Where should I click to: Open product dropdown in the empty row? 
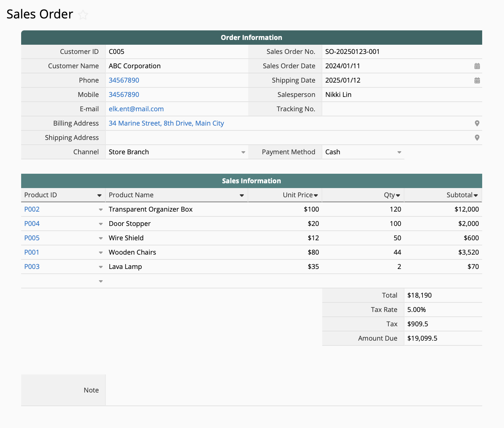pyautogui.click(x=101, y=281)
